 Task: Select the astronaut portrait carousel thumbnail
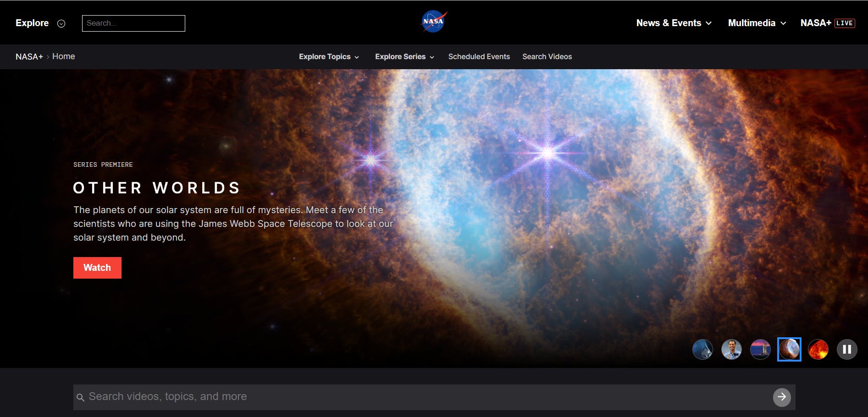click(x=731, y=349)
